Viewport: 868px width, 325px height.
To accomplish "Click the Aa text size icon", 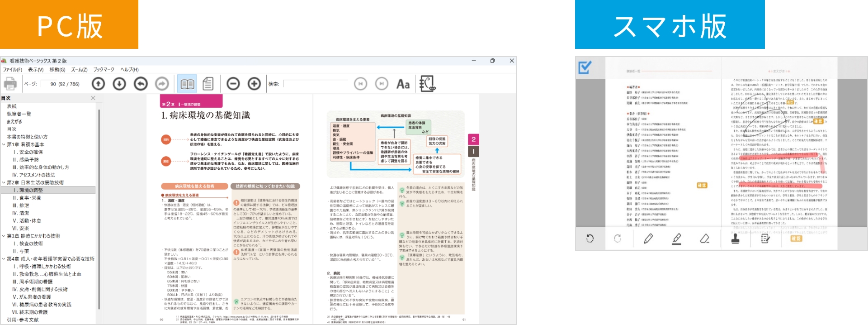I will point(403,84).
